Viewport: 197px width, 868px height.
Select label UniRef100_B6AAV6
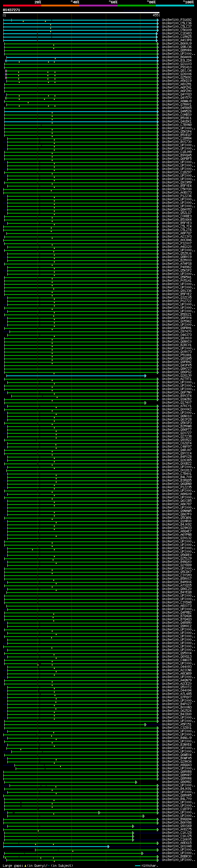pyautogui.click(x=177, y=57)
